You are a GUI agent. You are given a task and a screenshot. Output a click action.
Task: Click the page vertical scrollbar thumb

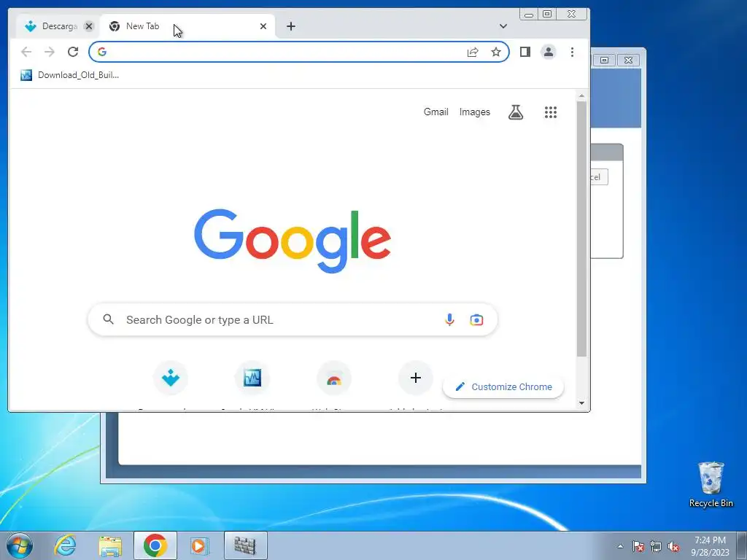click(x=581, y=228)
